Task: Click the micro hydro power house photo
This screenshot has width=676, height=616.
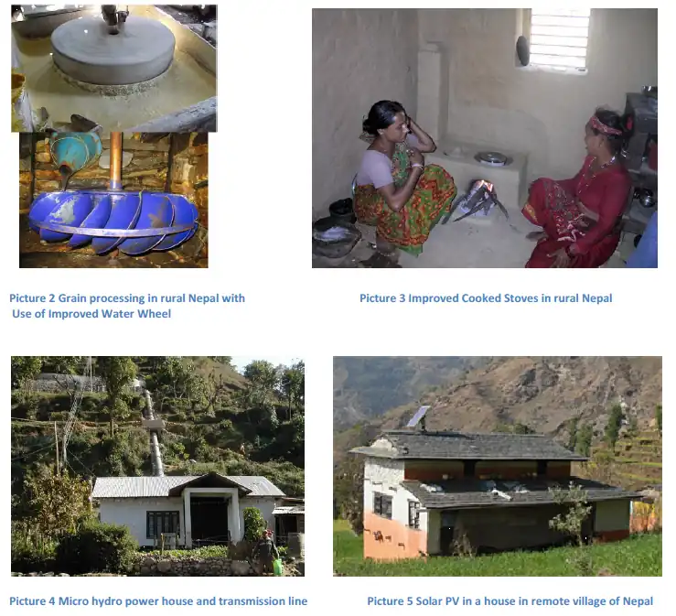Action: 157,466
